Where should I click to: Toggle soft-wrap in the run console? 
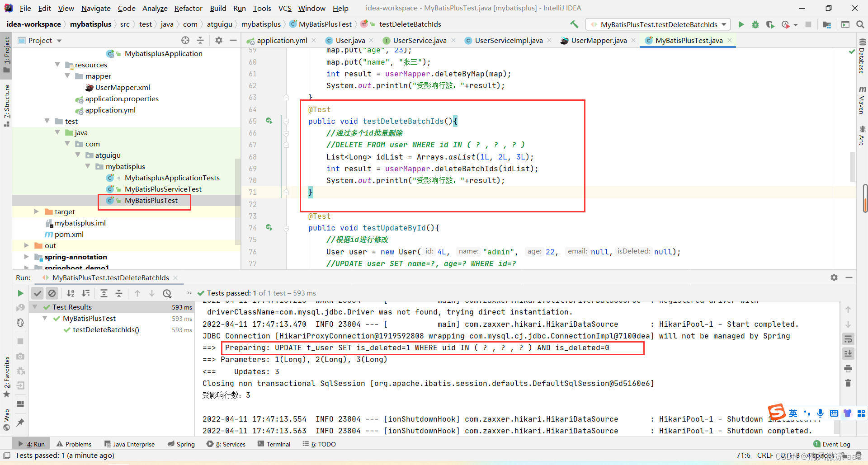click(x=848, y=339)
